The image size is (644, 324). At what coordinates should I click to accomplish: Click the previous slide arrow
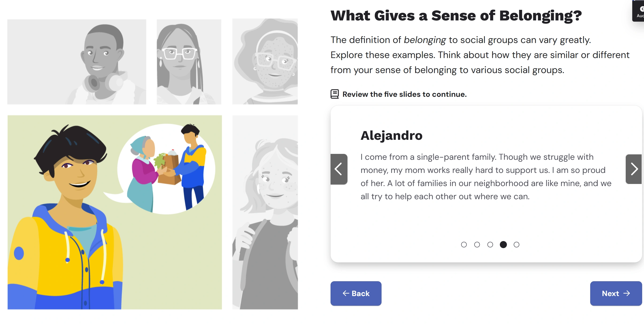point(339,169)
